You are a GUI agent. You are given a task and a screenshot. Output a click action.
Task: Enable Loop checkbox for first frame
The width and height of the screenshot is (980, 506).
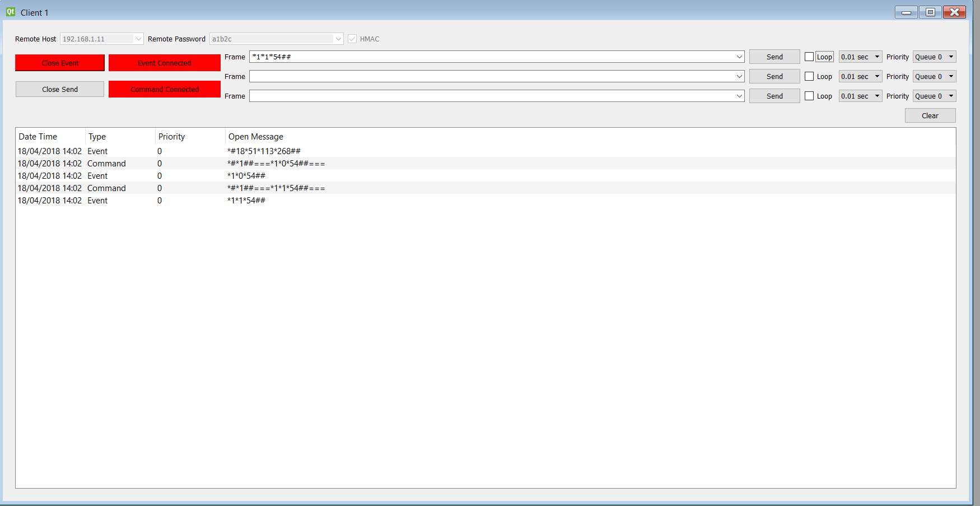(x=809, y=57)
